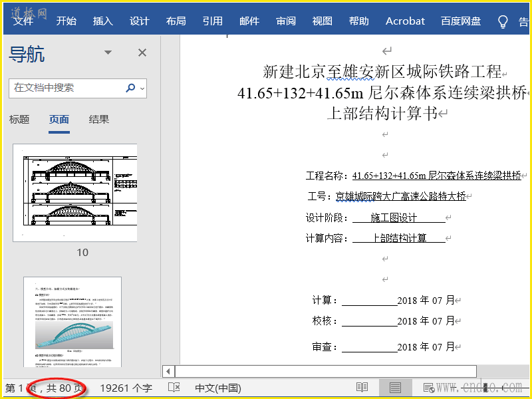The image size is (532, 399).
Task: Switch to Read Mode view icon
Action: pos(362,388)
